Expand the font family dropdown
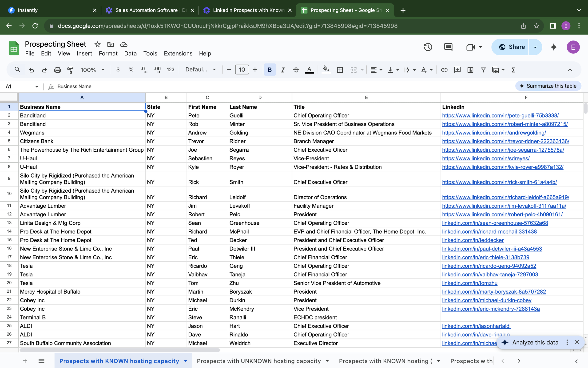Image resolution: width=588 pixels, height=368 pixels. [x=201, y=70]
